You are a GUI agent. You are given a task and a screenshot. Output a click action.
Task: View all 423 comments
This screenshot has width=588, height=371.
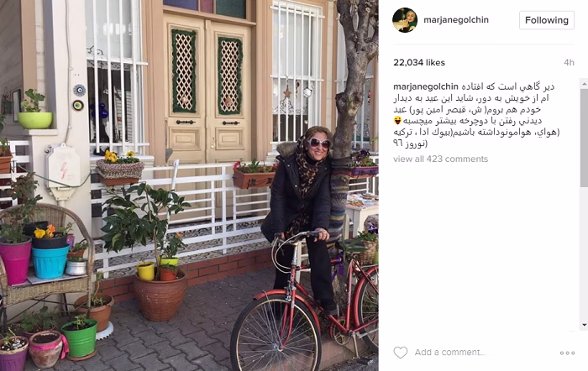point(440,159)
